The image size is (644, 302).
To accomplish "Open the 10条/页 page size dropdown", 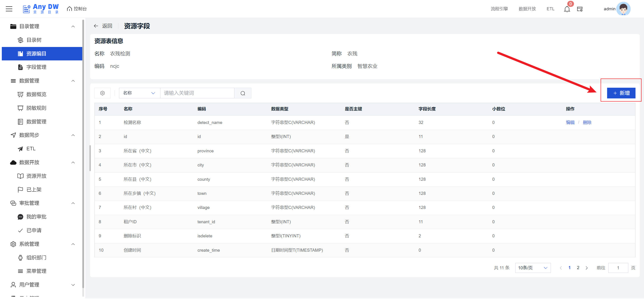I will click(x=532, y=268).
